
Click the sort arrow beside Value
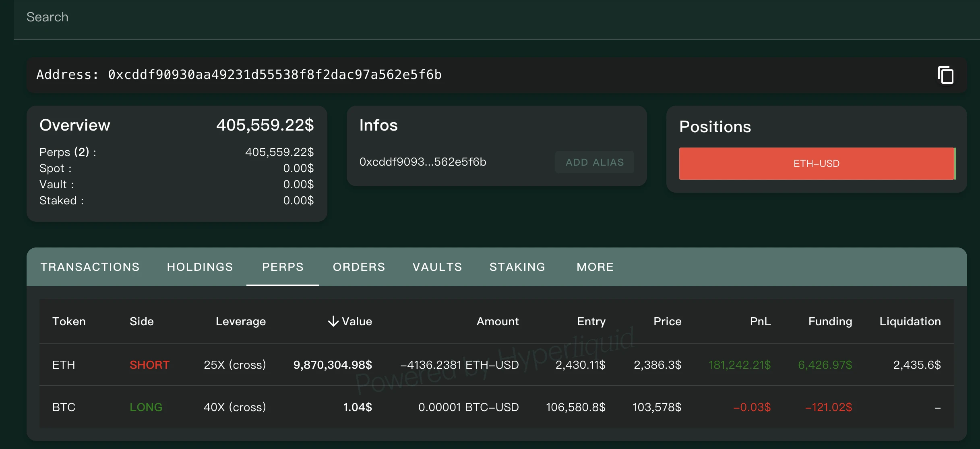333,321
